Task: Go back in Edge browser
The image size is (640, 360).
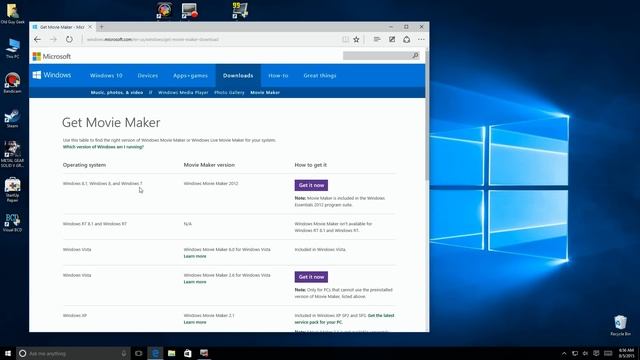Action: point(38,39)
